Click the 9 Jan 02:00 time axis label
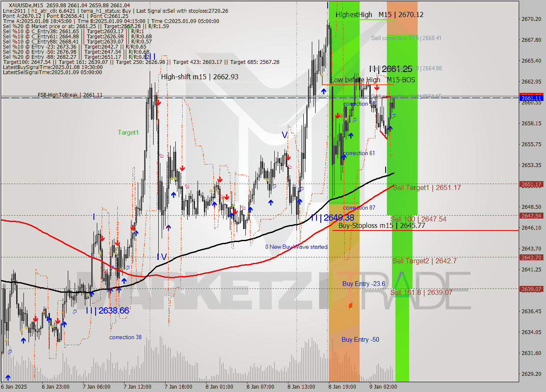Viewport: 546px width, 392px height. pos(383,387)
